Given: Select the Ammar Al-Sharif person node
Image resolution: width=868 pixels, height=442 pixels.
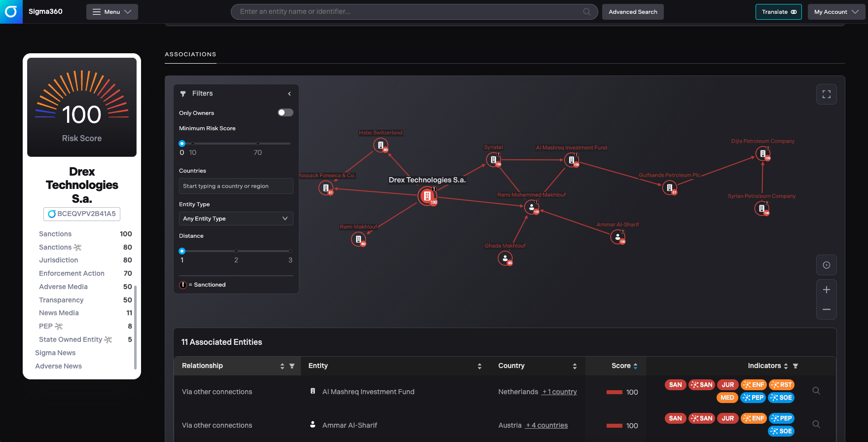Looking at the screenshot, I should tap(617, 237).
